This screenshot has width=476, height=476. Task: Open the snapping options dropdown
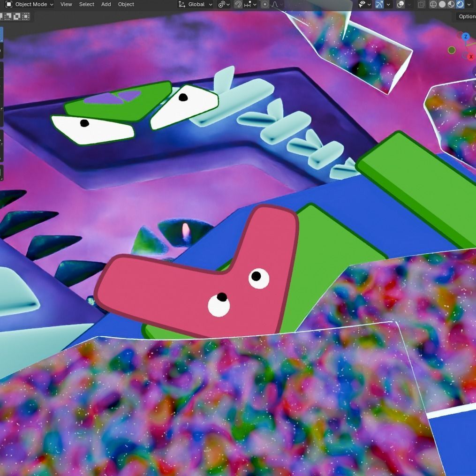[x=250, y=4]
